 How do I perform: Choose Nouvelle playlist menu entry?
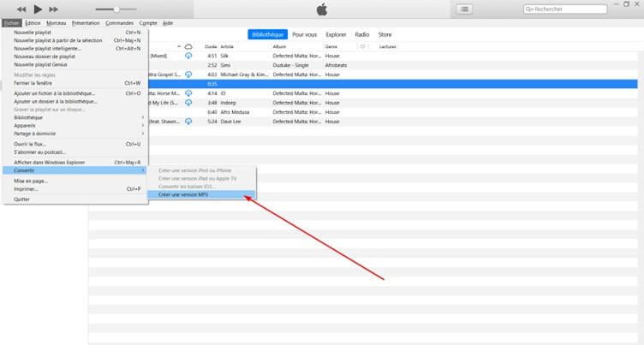pos(75,32)
